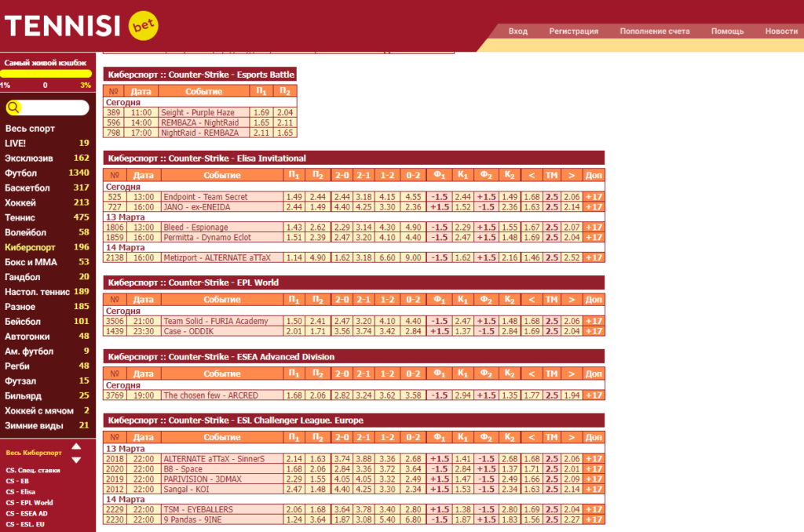Click the Counter-Strike - ESL Challenger League header
804x532 pixels.
(354, 421)
